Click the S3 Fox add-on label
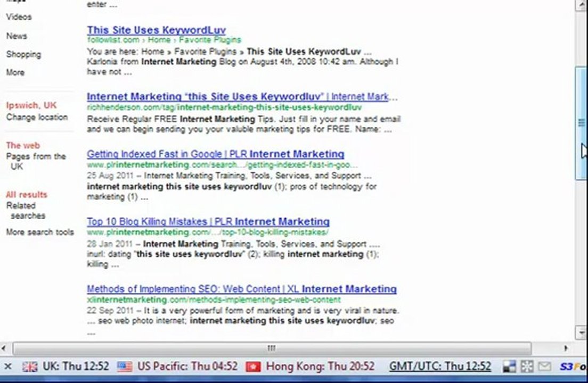The width and height of the screenshot is (588, 383). 574,367
